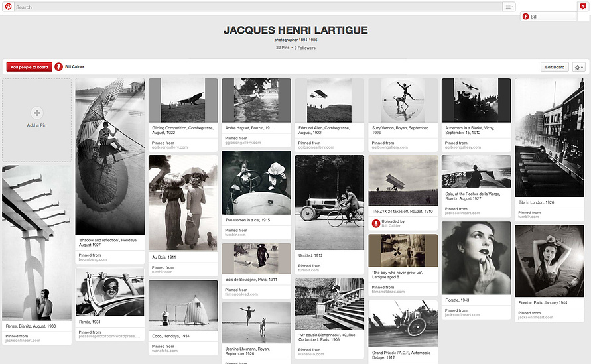Click the Edit Board button

[555, 67]
